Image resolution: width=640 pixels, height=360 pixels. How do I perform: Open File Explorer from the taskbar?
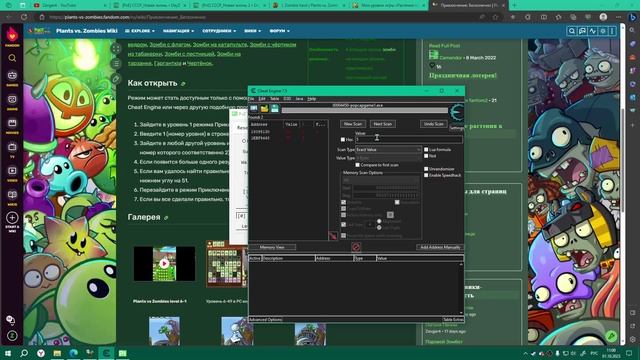tap(57, 353)
